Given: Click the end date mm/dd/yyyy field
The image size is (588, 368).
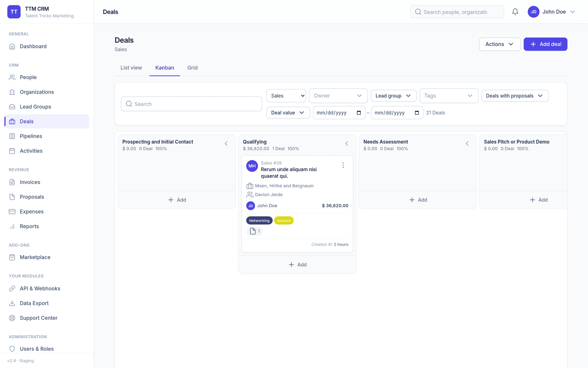Looking at the screenshot, I should (397, 113).
